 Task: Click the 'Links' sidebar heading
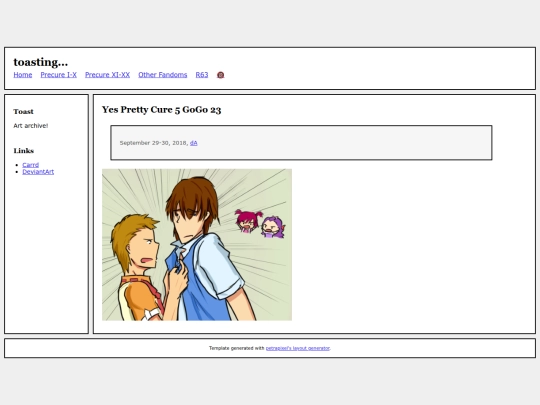click(x=24, y=151)
